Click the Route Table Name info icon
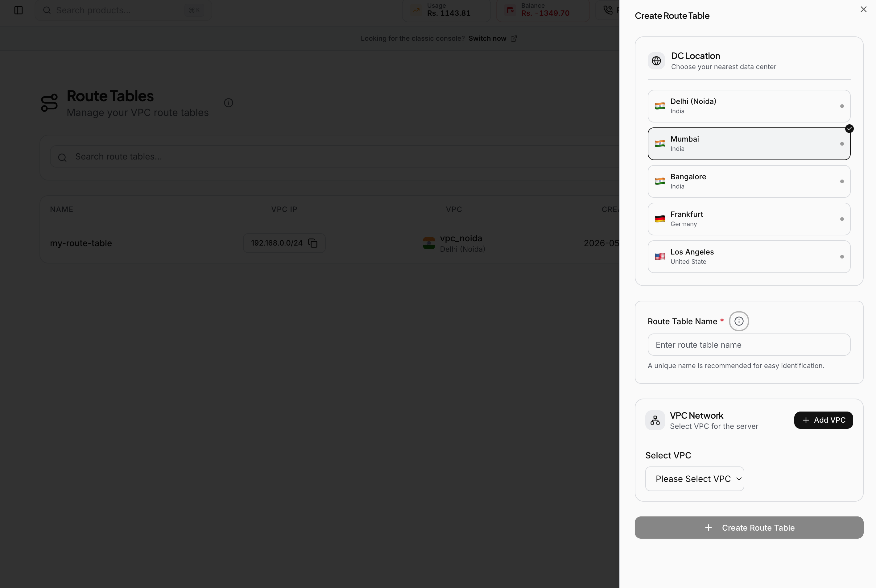Image resolution: width=876 pixels, height=588 pixels. (738, 321)
